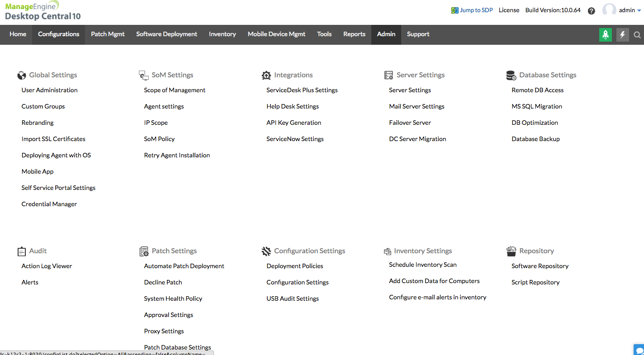The height and width of the screenshot is (355, 644).
Task: Open User Administration settings
Action: click(49, 90)
